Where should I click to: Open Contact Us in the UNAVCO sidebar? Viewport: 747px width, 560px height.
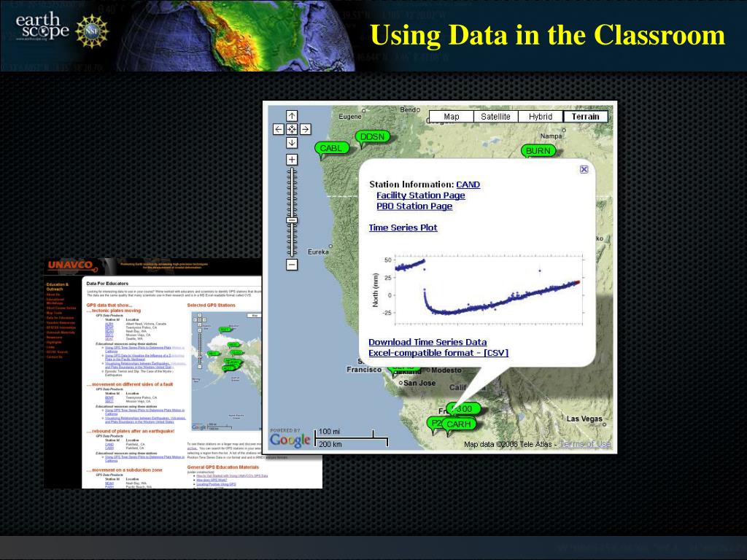coord(54,357)
